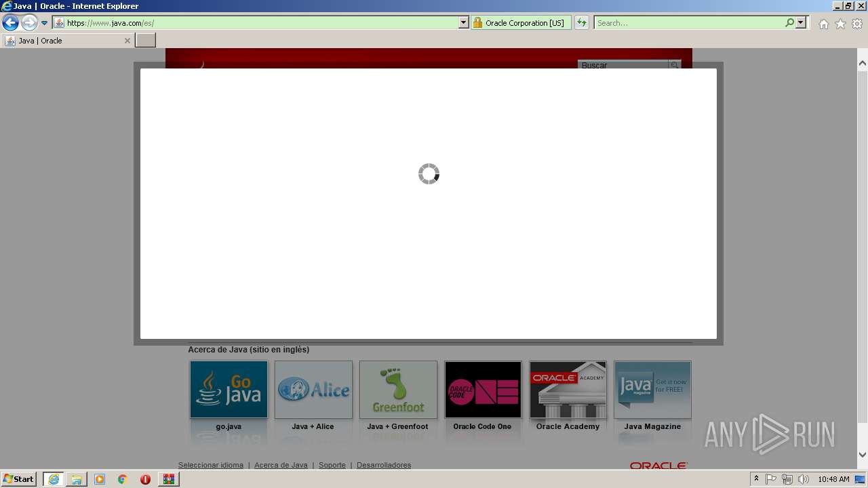Viewport: 868px width, 488px height.
Task: Click the java.com address bar URL
Action: pyautogui.click(x=110, y=23)
